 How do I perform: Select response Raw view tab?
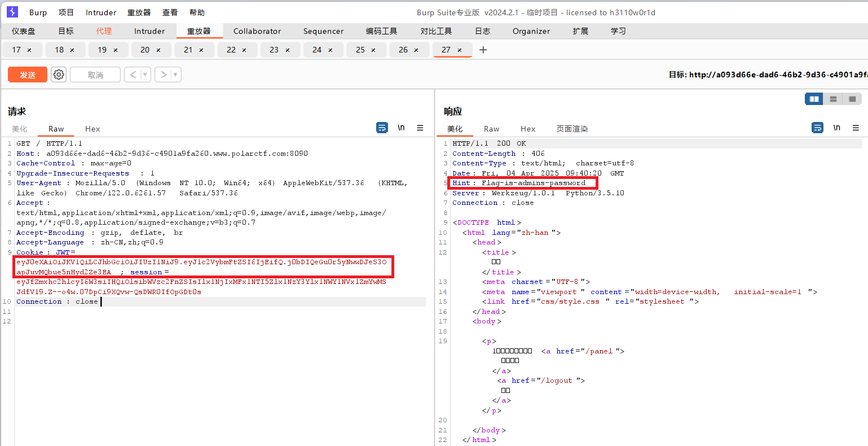pyautogui.click(x=492, y=129)
